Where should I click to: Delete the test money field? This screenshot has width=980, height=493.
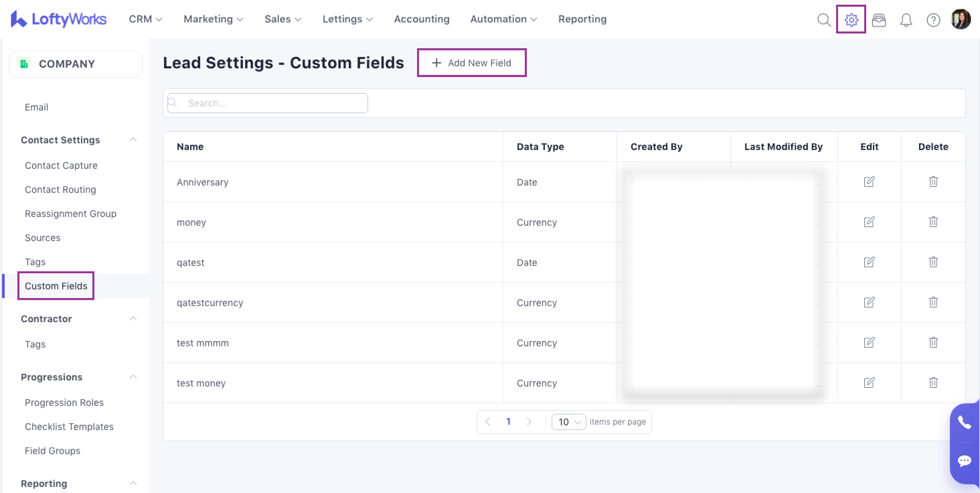tap(933, 382)
